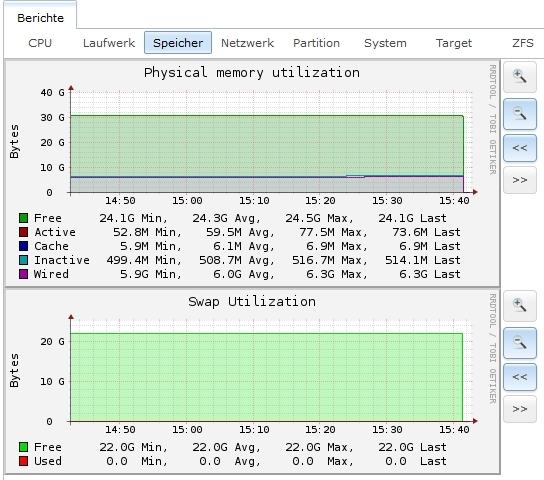Click the 22.0G Last value for swap Free
544x480 pixels.
tap(412, 447)
